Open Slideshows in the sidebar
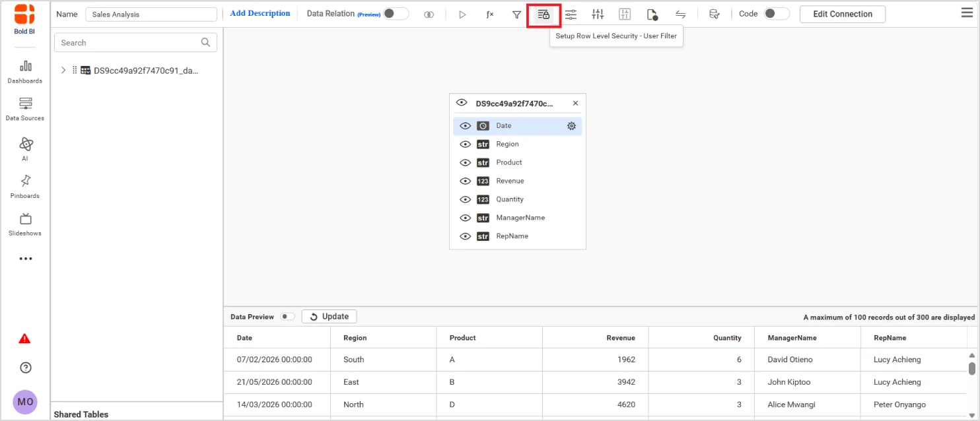This screenshot has width=980, height=421. coord(25,224)
